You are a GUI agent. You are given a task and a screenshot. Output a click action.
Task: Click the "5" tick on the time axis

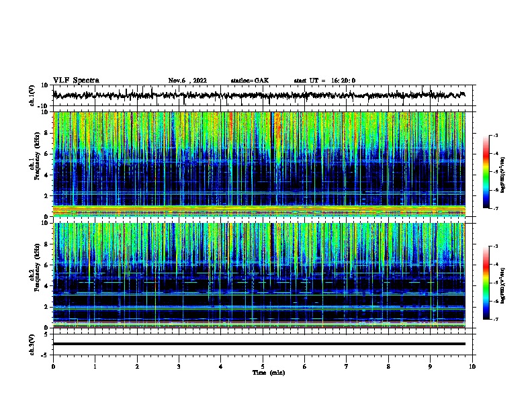click(263, 366)
